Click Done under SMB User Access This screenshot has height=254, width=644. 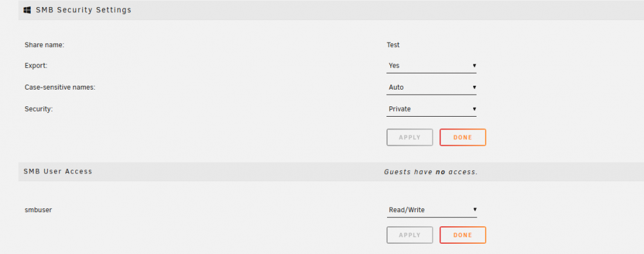(462, 235)
